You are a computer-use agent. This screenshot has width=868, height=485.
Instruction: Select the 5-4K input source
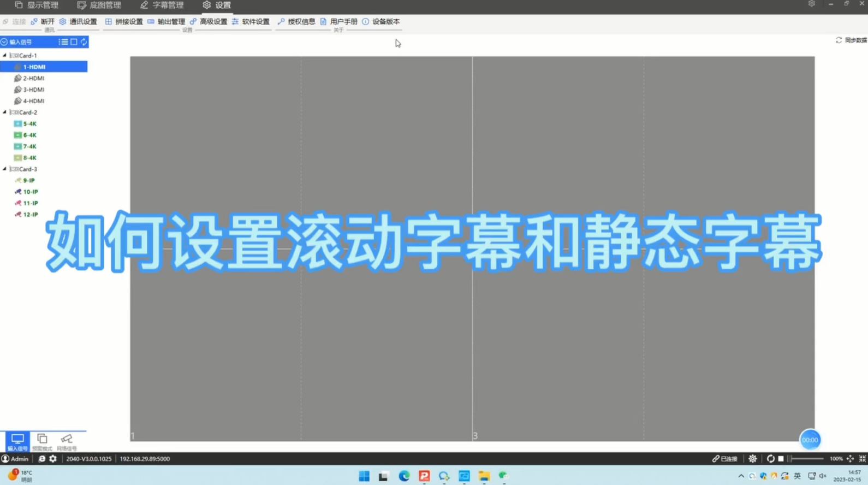25,123
